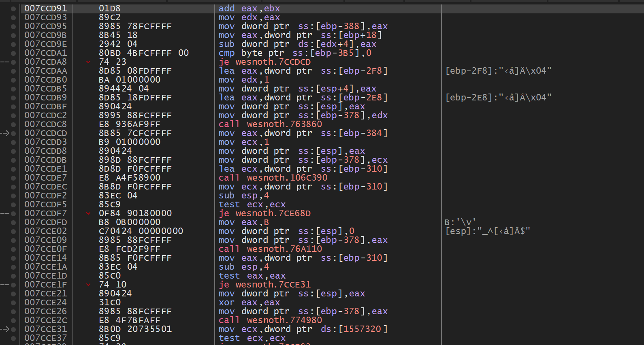The image size is (644, 345).
Task: Click the comment starting with [ebp-2F8]
Action: coord(499,71)
